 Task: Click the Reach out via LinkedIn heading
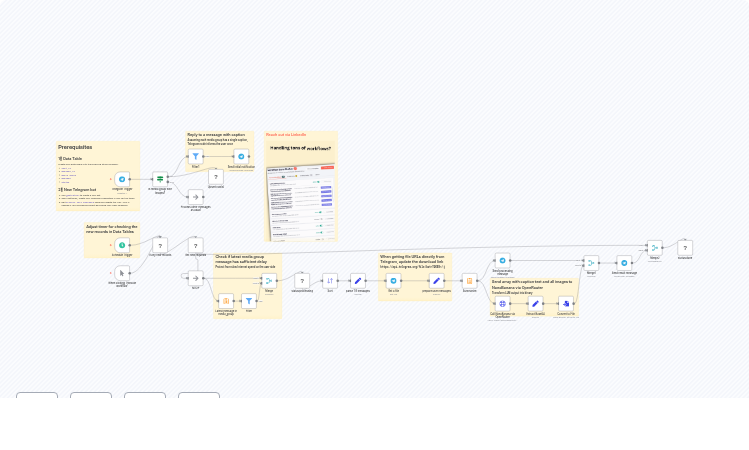tap(286, 135)
